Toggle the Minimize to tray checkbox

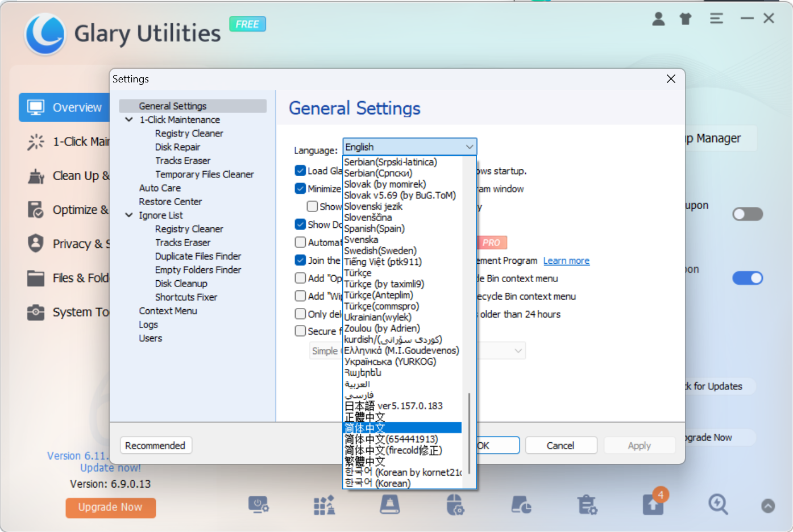pyautogui.click(x=301, y=189)
